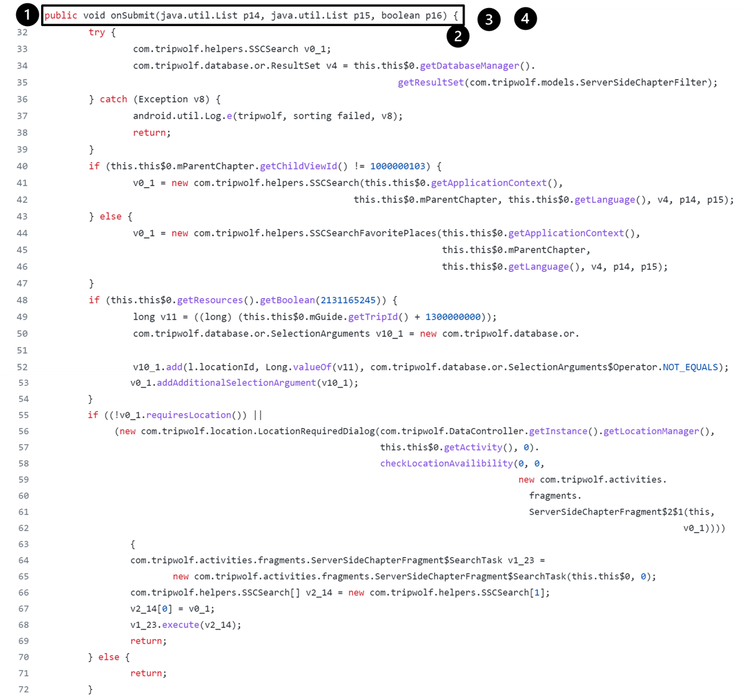
Task: Click the execute call on line 68
Action: [x=180, y=625]
